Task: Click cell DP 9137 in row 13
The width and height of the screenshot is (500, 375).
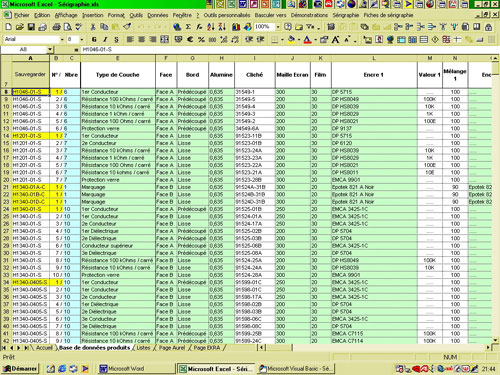Action: pos(374,128)
